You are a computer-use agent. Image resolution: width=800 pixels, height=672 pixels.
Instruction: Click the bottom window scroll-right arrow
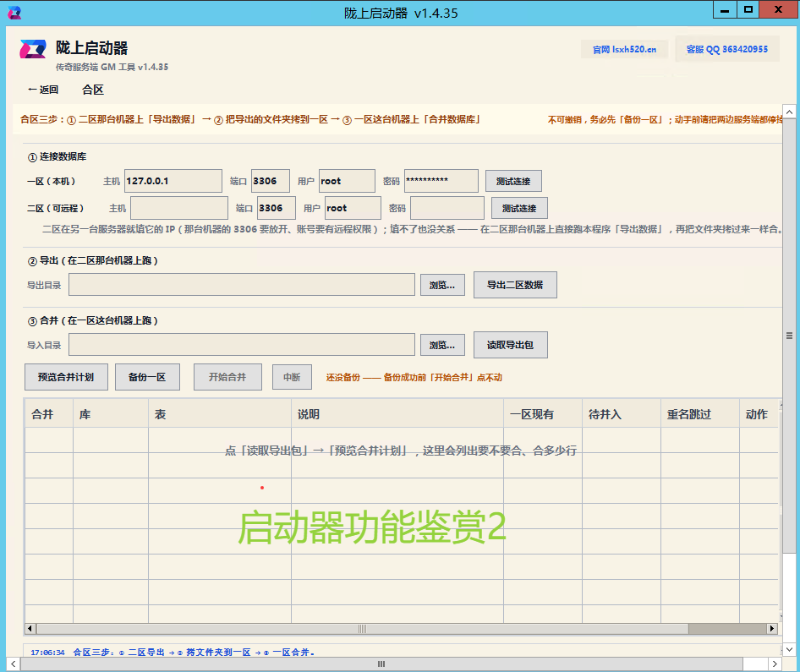[x=775, y=664]
